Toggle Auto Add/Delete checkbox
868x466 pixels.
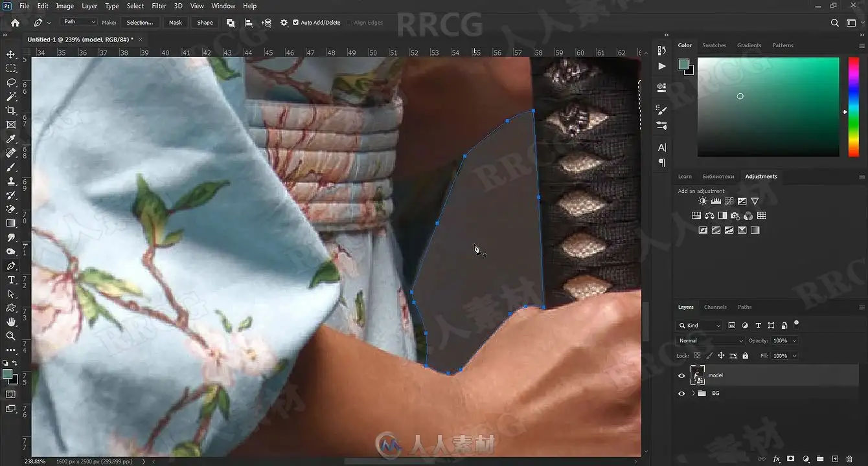coord(296,23)
